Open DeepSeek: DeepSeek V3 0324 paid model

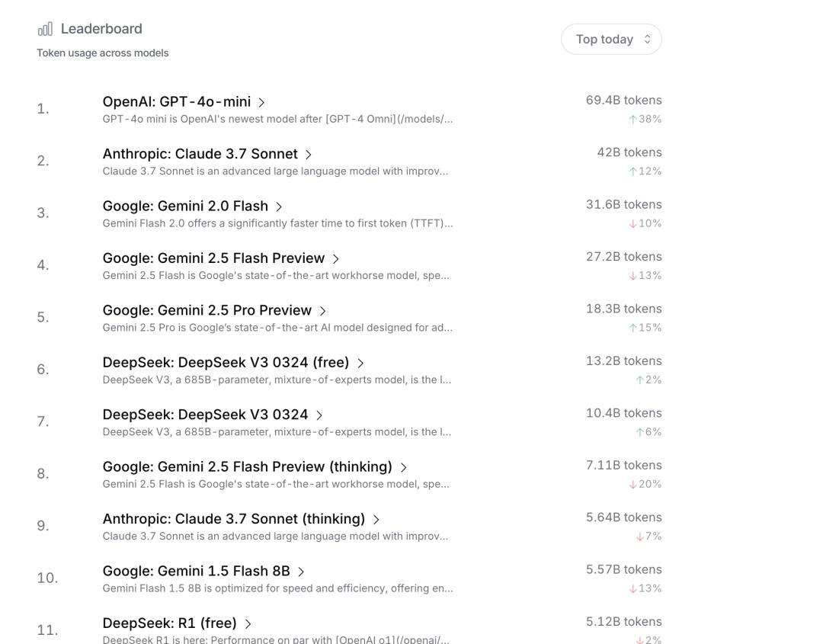[x=206, y=415]
